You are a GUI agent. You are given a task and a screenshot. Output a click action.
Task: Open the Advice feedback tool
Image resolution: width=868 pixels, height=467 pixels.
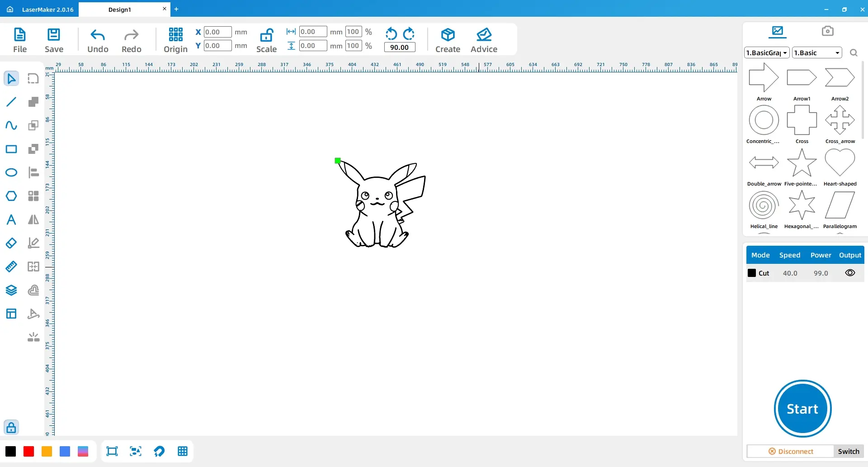[484, 40]
